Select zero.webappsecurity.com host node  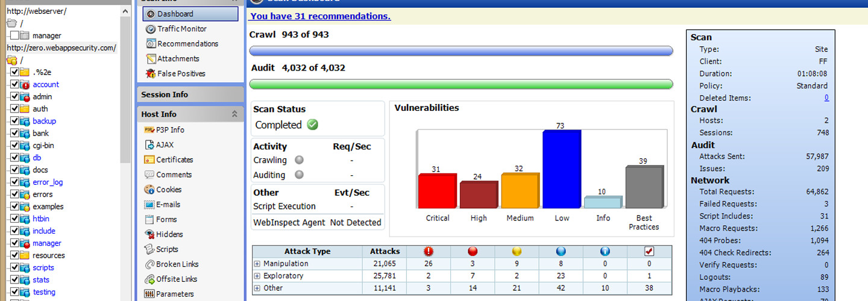click(x=61, y=48)
